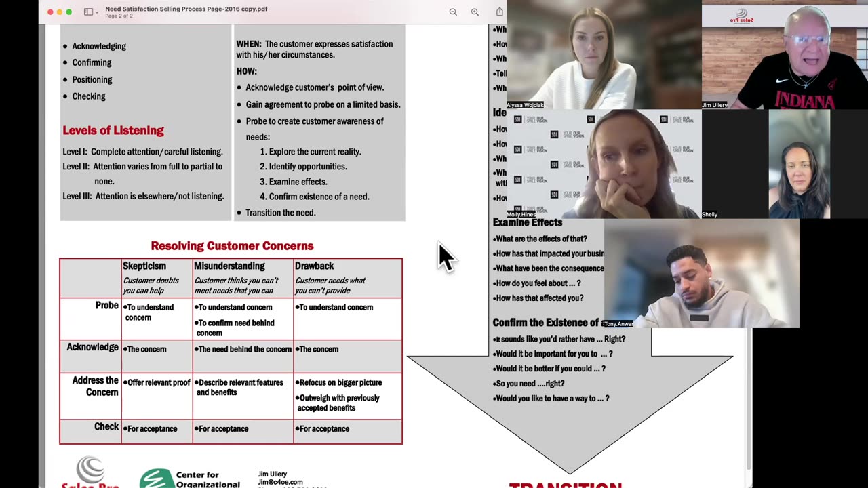Click the Center for Organizational logo

tap(190, 478)
